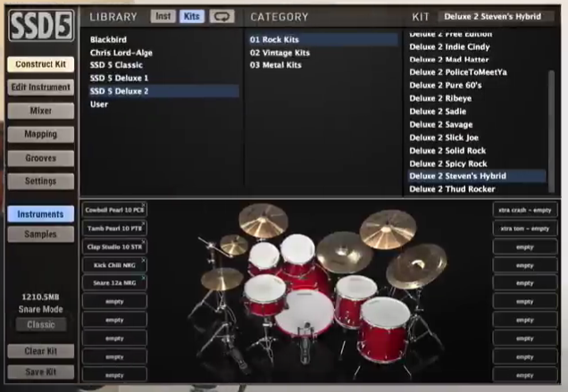Choose the 02 Vintage Kits category
The height and width of the screenshot is (392, 568).
[x=323, y=53]
